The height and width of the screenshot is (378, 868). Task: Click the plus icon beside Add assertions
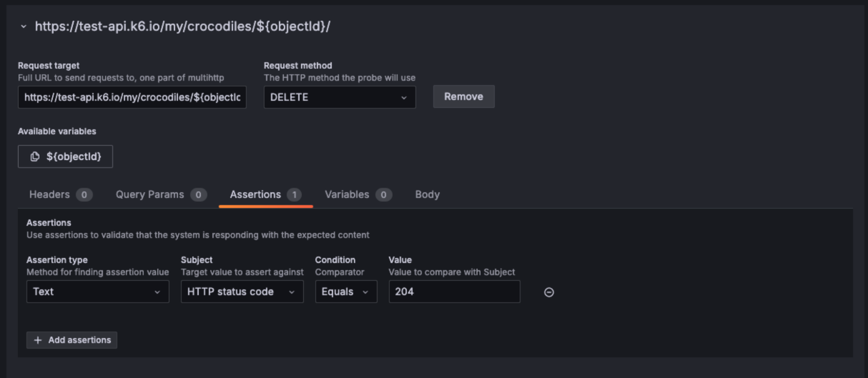tap(37, 340)
